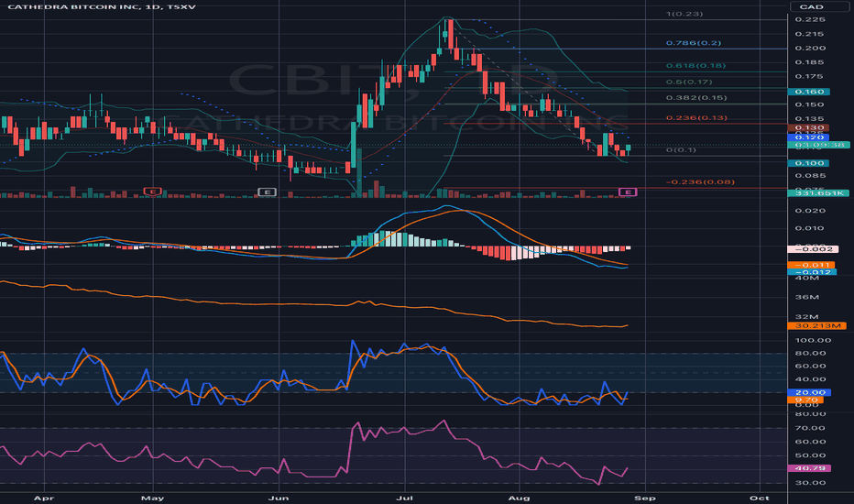
Task: Click the 0.185 price axis label
Action: tap(809, 62)
